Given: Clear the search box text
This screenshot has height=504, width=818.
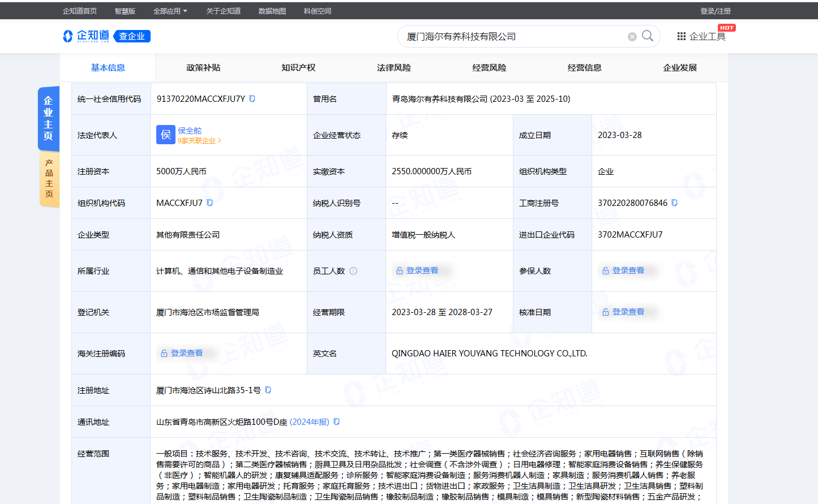Looking at the screenshot, I should (x=632, y=37).
